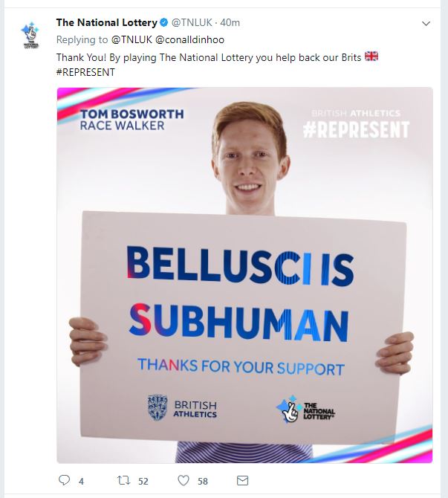Click the @TNLUK handle beside the name
448x498 pixels.
point(192,22)
